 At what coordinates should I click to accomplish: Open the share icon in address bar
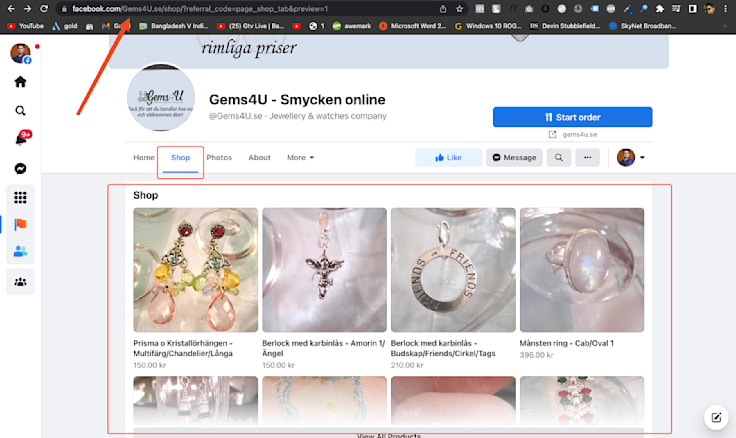tap(443, 8)
